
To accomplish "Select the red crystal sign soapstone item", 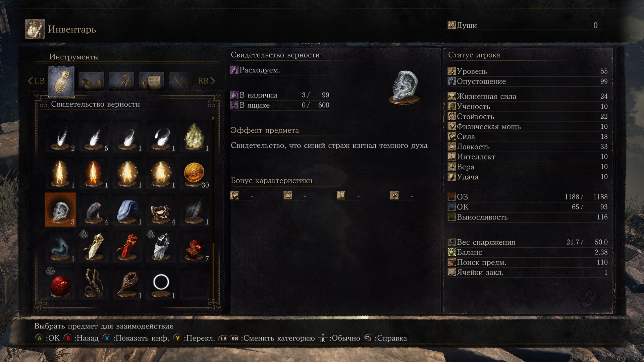I will [x=127, y=247].
